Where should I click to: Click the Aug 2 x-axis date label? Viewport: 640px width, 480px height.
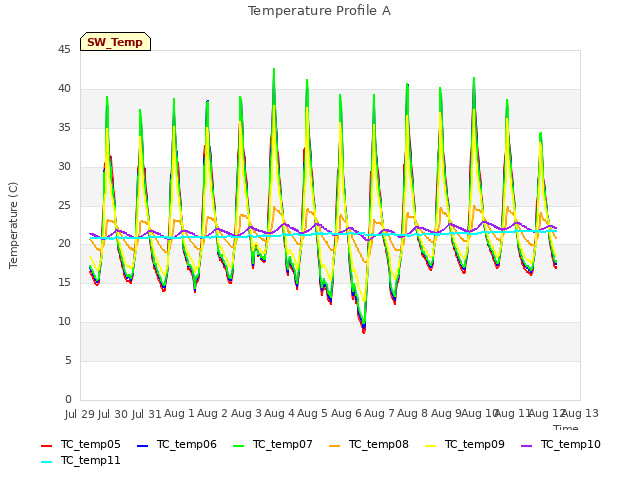tap(212, 414)
